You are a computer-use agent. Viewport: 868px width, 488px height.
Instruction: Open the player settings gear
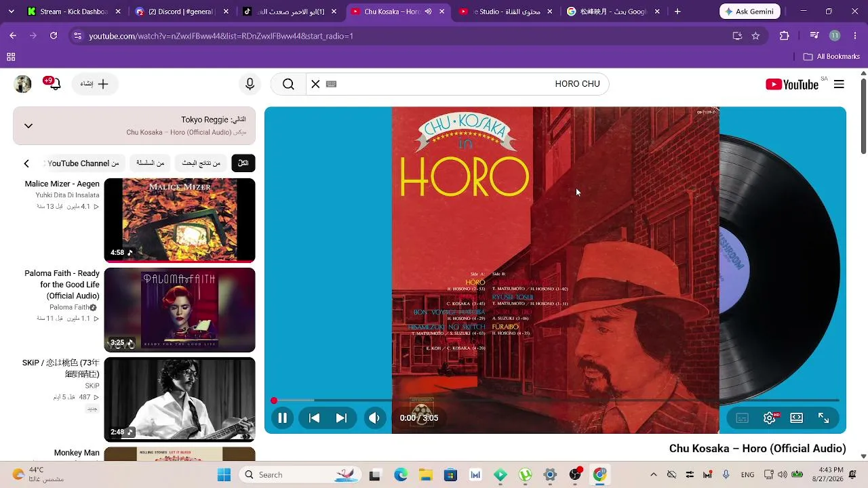[770, 418]
